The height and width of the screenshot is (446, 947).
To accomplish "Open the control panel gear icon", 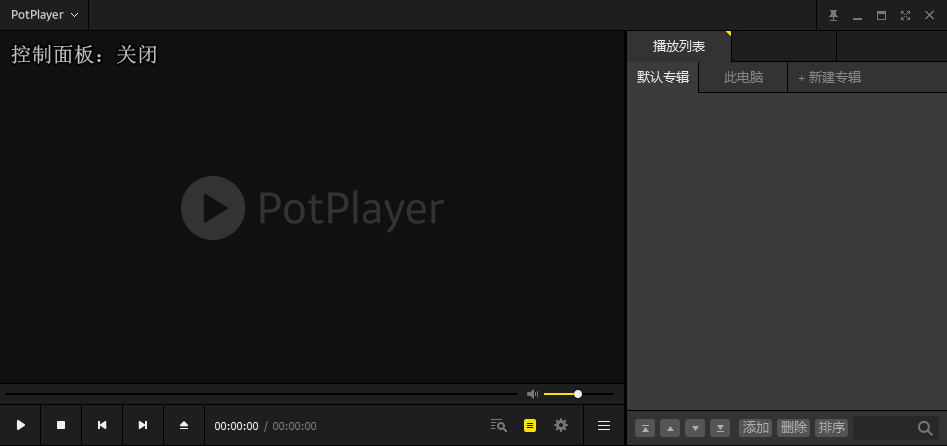I will pos(561,425).
